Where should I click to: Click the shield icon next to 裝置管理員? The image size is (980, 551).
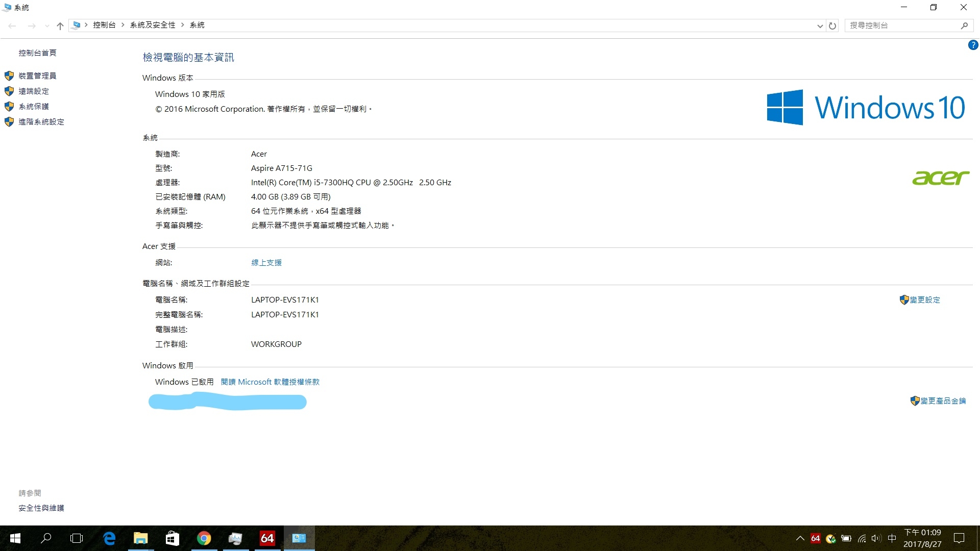(x=9, y=76)
